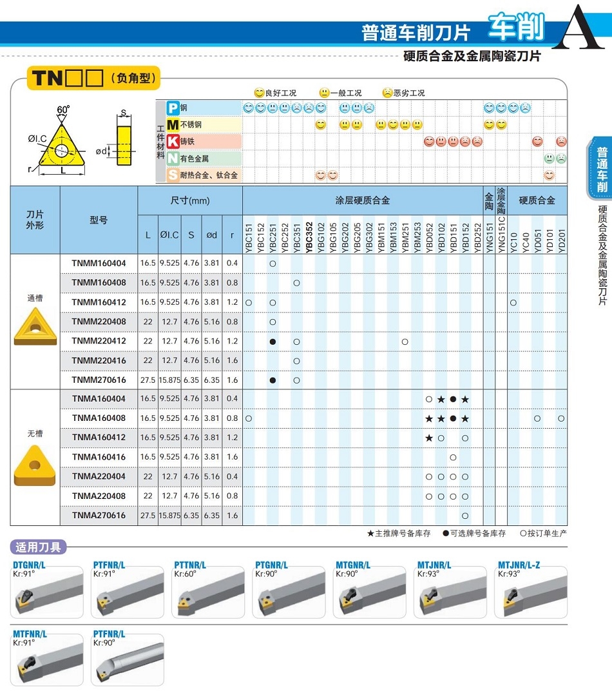Click the ØI.C dimension column header
This screenshot has height=700, width=612.
pyautogui.click(x=169, y=235)
